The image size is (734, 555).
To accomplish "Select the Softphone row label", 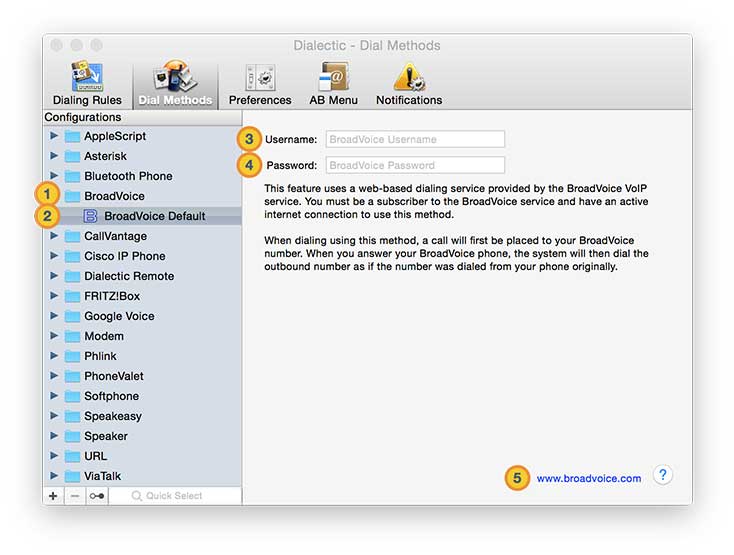I will coord(111,397).
